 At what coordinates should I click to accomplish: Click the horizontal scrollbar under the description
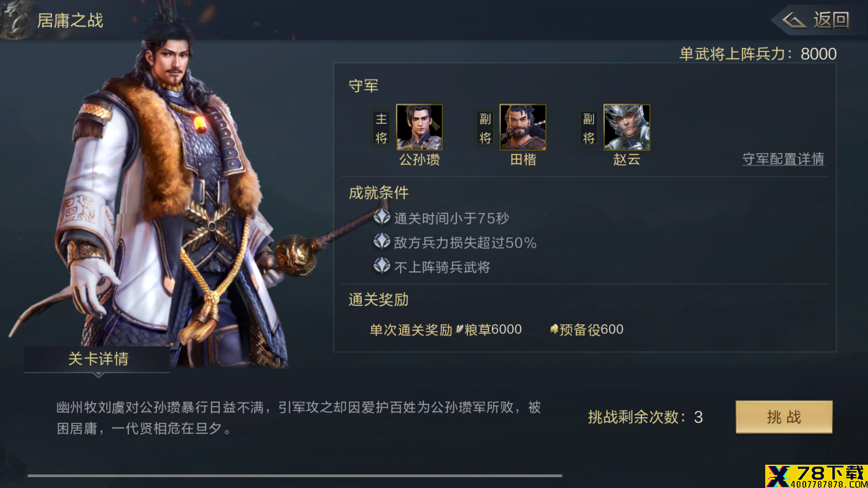pyautogui.click(x=295, y=475)
